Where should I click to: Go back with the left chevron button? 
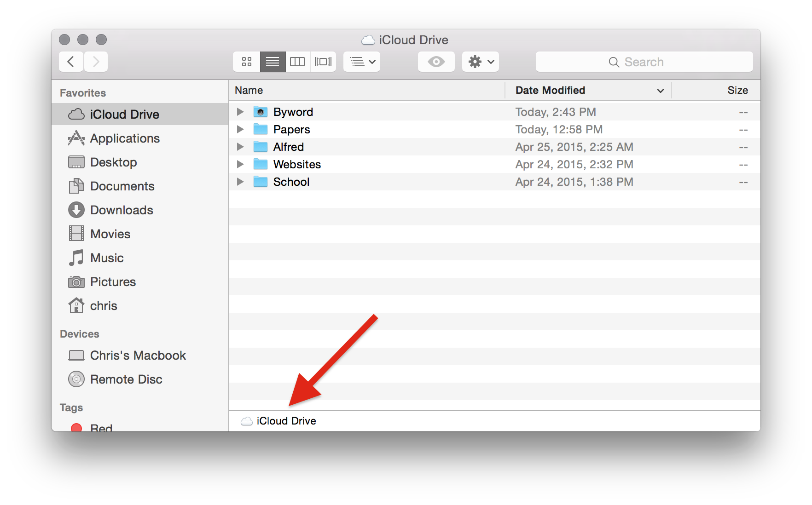tap(71, 62)
